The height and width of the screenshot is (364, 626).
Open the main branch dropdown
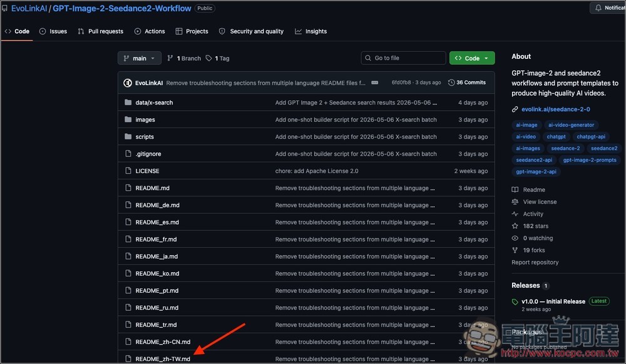(140, 58)
